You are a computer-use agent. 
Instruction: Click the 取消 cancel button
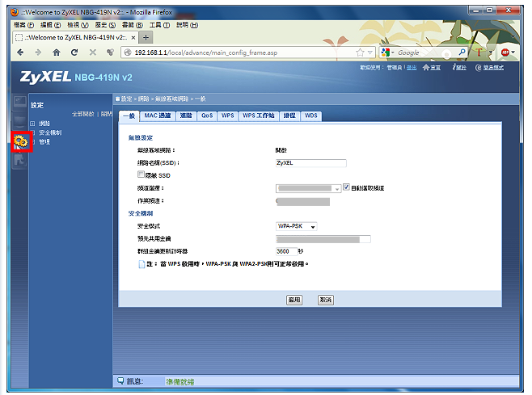tap(326, 300)
